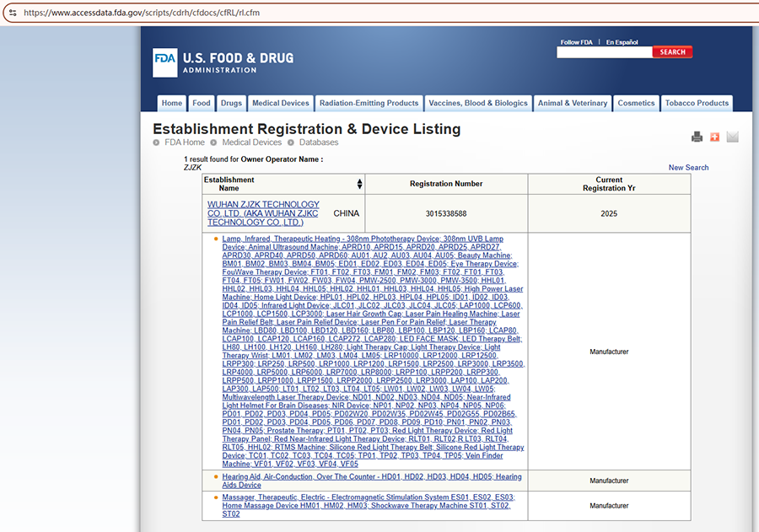Print this page using printer icon
The image size is (759, 532).
click(697, 137)
